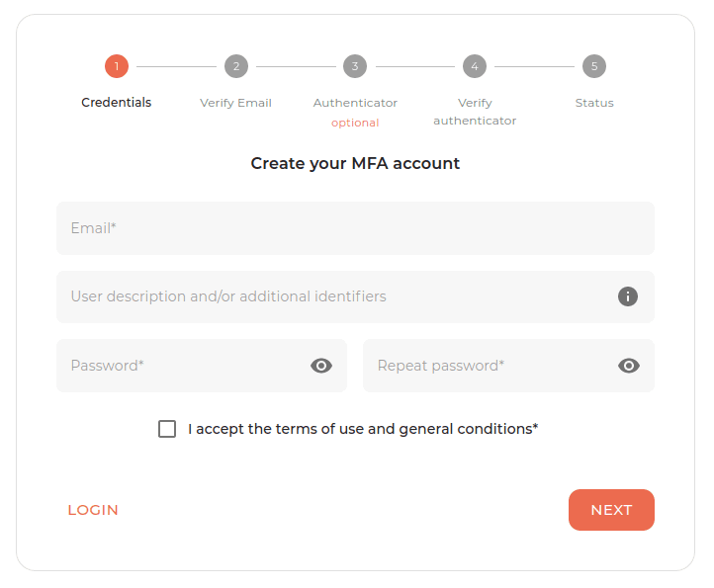Toggle visibility of the repeated password
Screen dimensions: 714x588
click(629, 366)
